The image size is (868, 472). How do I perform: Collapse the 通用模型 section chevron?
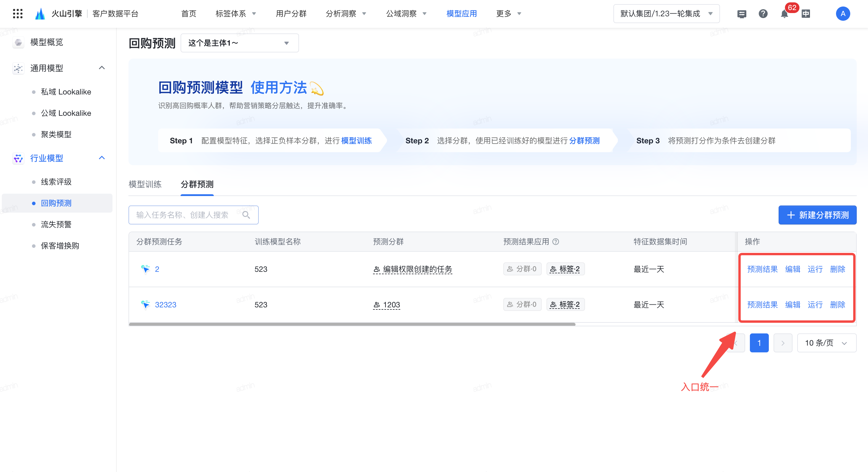(x=102, y=68)
